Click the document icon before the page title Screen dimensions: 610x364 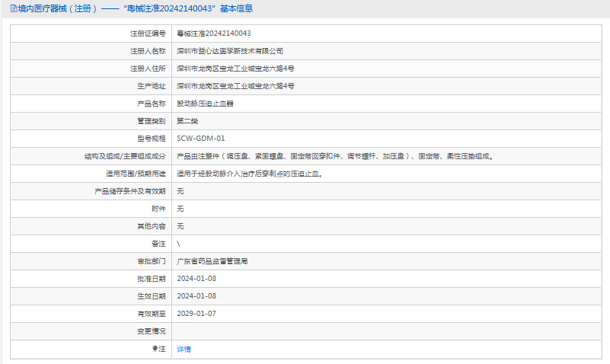(x=14, y=8)
